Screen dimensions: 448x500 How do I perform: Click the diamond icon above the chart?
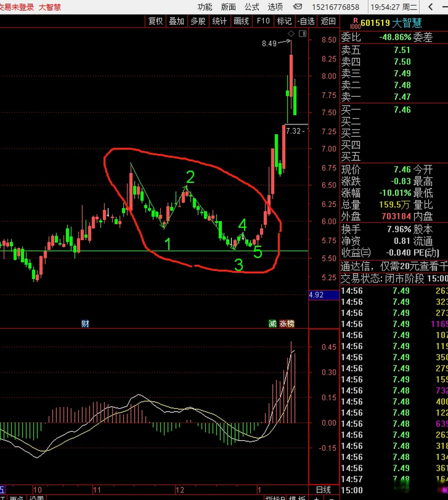[291, 34]
